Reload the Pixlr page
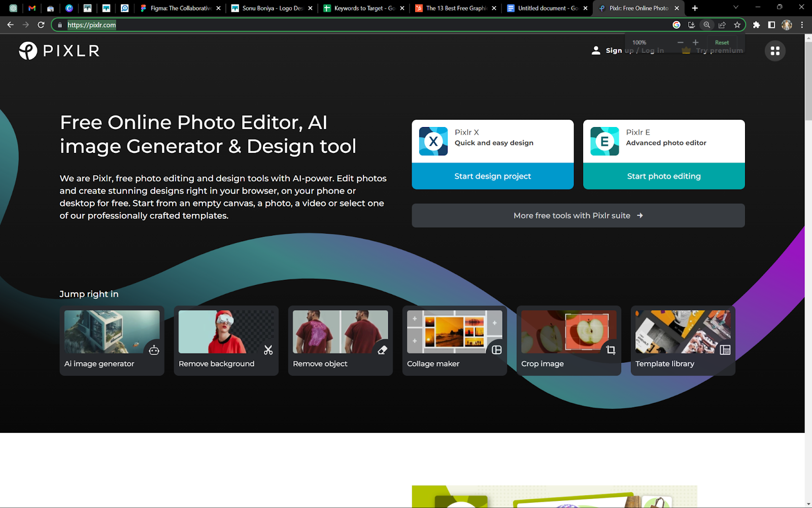 click(x=41, y=24)
